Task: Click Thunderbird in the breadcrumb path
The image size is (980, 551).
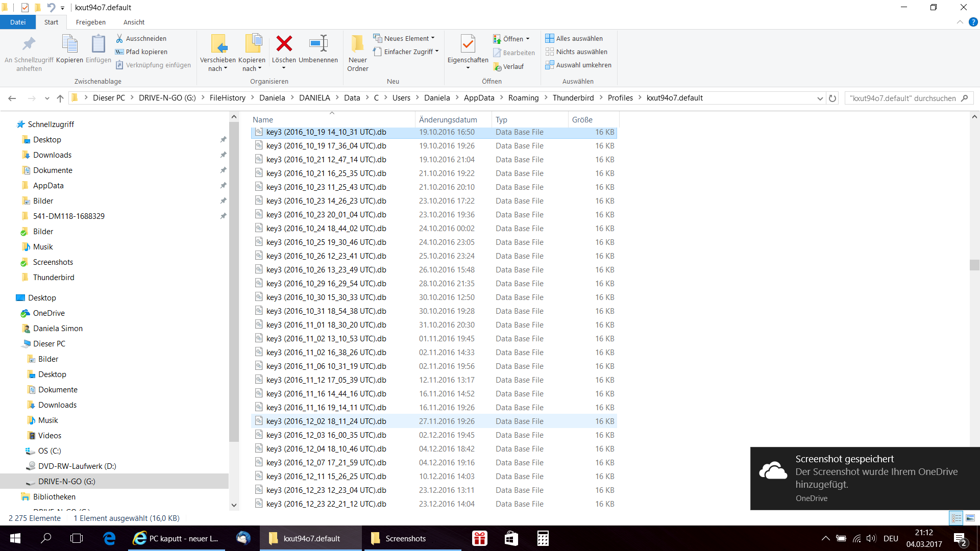Action: 573,98
